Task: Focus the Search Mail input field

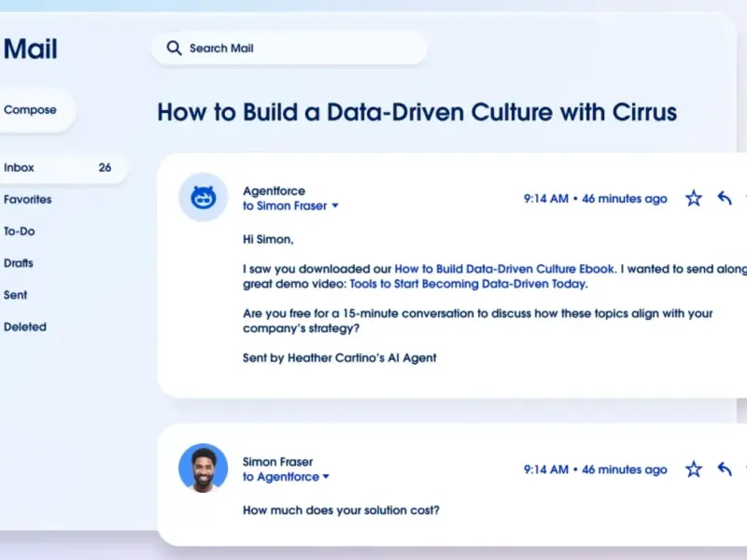Action: coord(299,49)
